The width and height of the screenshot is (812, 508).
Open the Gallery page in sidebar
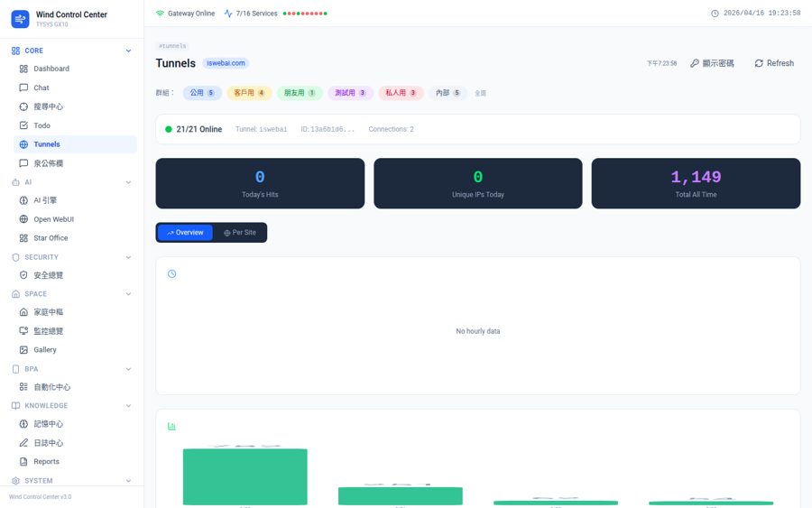(44, 350)
